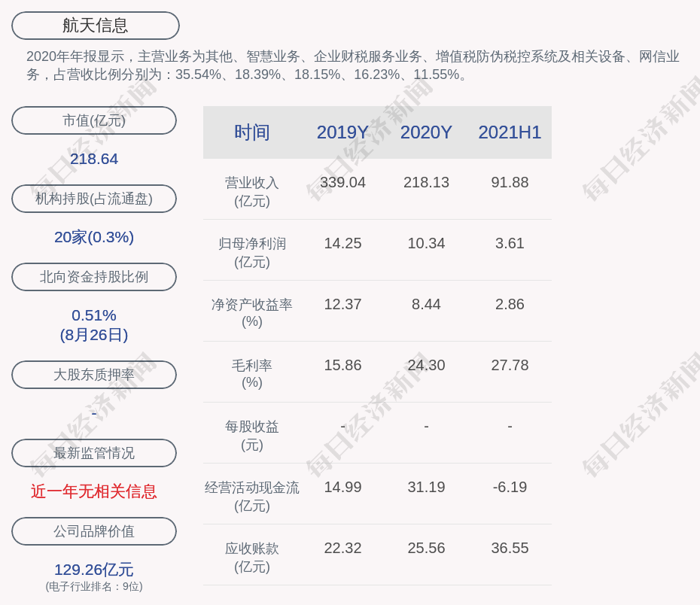700x605 pixels.
Task: Select the 2020Y column header
Action: pos(426,132)
